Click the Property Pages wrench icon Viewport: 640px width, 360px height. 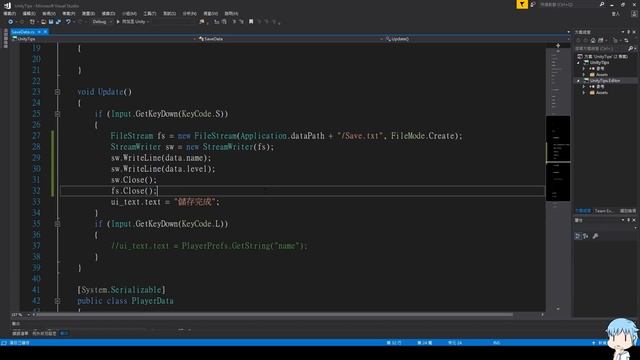coord(596,236)
